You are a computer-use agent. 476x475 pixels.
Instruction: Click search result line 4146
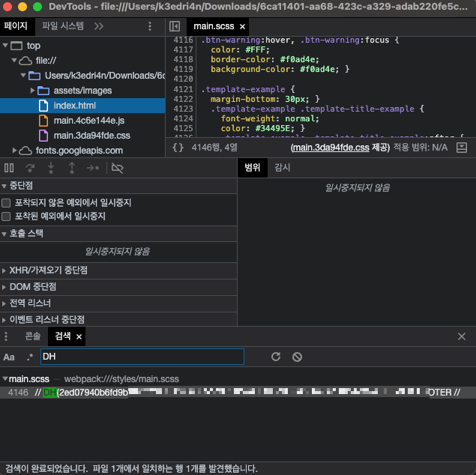tap(238, 393)
